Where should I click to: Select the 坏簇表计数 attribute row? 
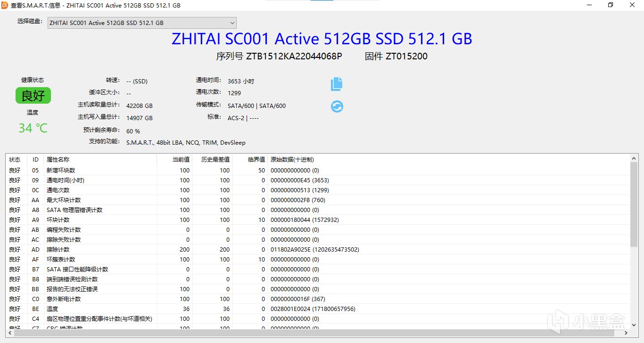pos(318,259)
